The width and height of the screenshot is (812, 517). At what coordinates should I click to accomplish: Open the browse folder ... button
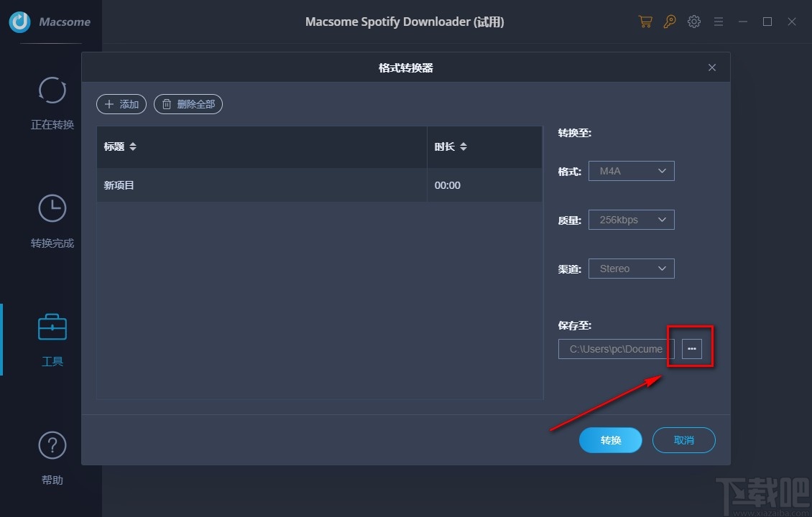click(691, 348)
